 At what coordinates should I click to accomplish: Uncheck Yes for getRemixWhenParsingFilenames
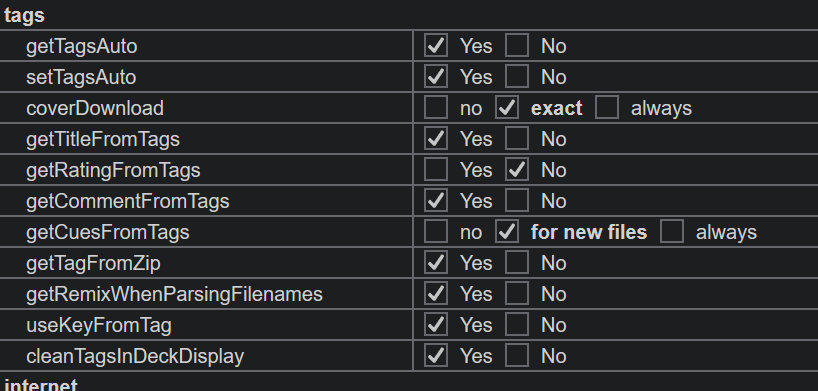click(436, 294)
